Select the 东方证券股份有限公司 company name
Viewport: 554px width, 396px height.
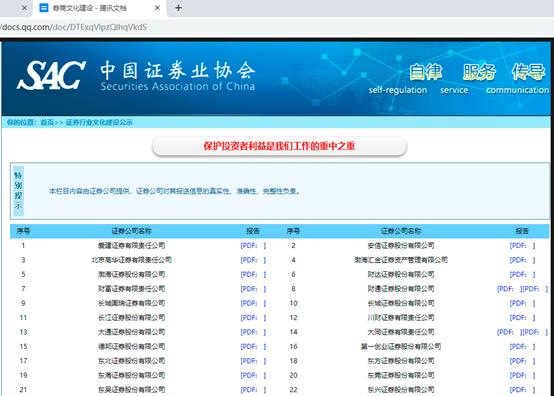click(401, 361)
